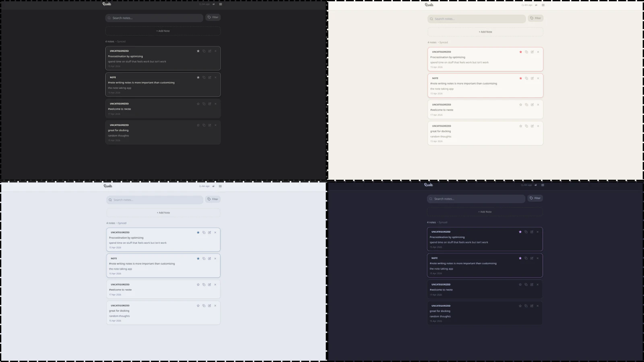644x362 pixels.
Task: Click the 'al' user badge in cream panel
Action: click(x=536, y=5)
